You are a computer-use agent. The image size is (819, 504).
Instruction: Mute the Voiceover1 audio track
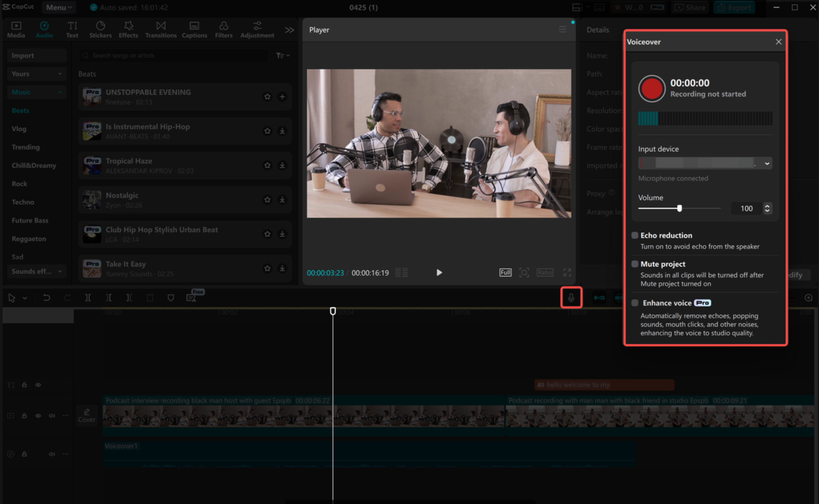click(52, 454)
